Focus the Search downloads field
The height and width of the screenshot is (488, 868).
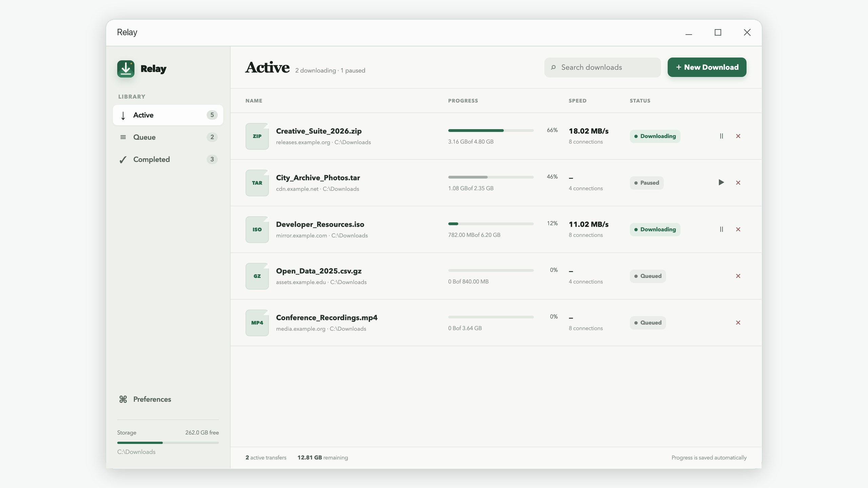click(603, 67)
